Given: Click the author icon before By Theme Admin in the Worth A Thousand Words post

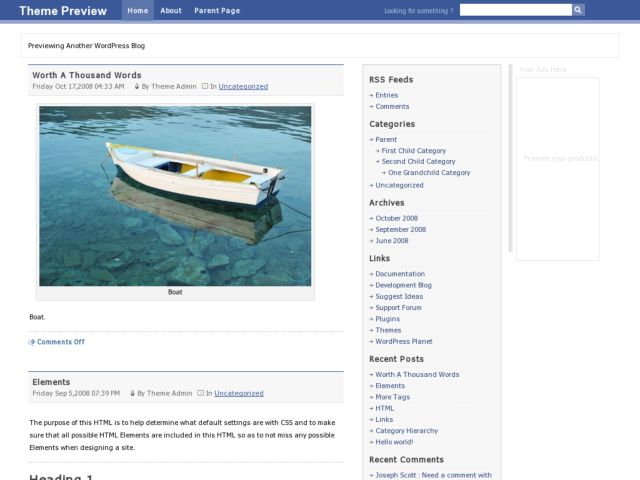Looking at the screenshot, I should pyautogui.click(x=137, y=87).
